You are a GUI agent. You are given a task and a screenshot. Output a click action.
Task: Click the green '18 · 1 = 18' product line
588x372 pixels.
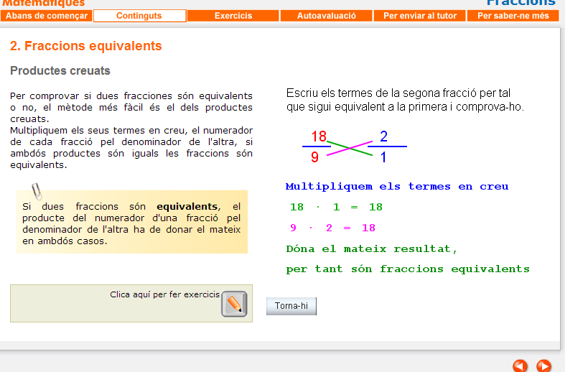tap(335, 207)
